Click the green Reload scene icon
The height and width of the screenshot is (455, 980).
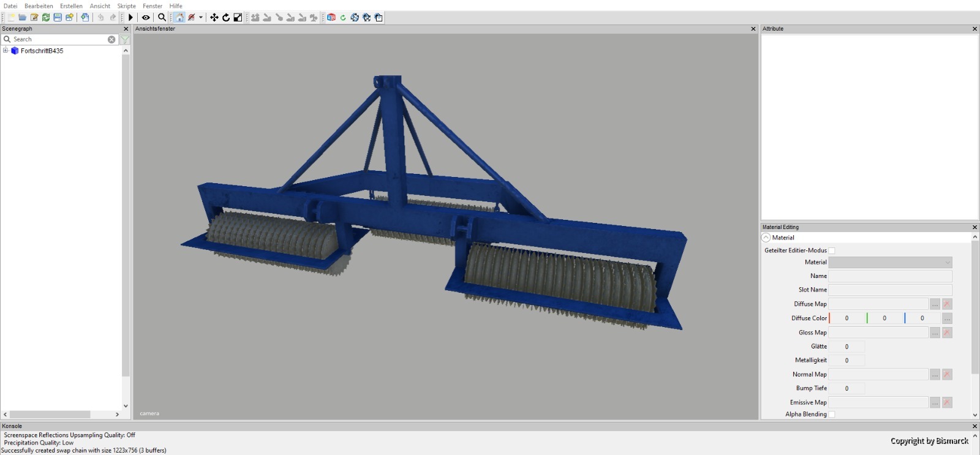point(46,18)
